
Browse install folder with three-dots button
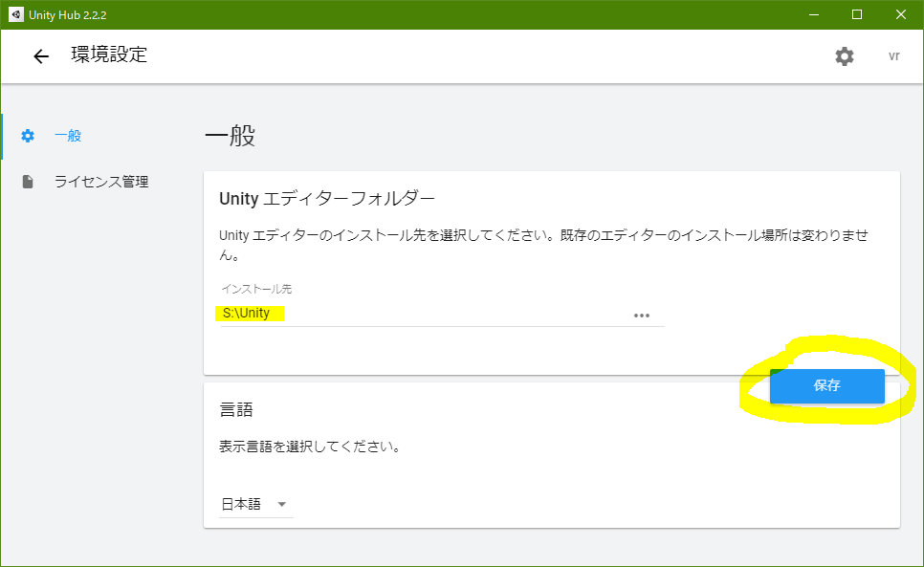pyautogui.click(x=641, y=316)
